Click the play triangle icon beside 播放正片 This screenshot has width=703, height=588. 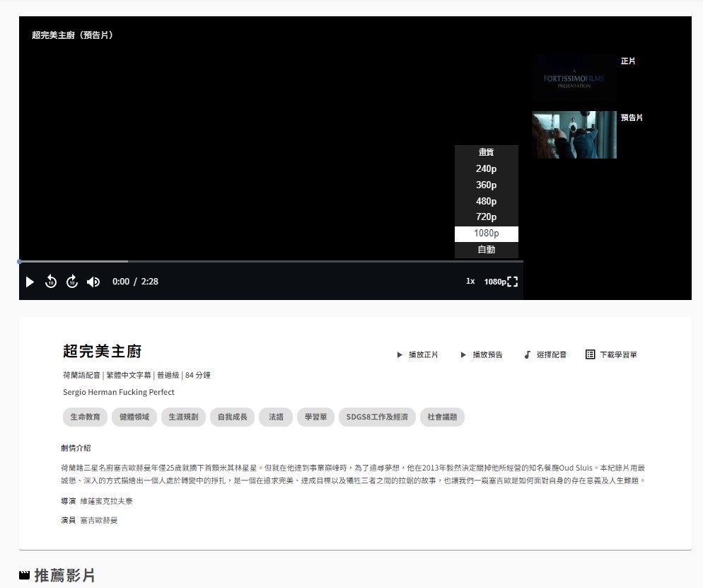[400, 354]
